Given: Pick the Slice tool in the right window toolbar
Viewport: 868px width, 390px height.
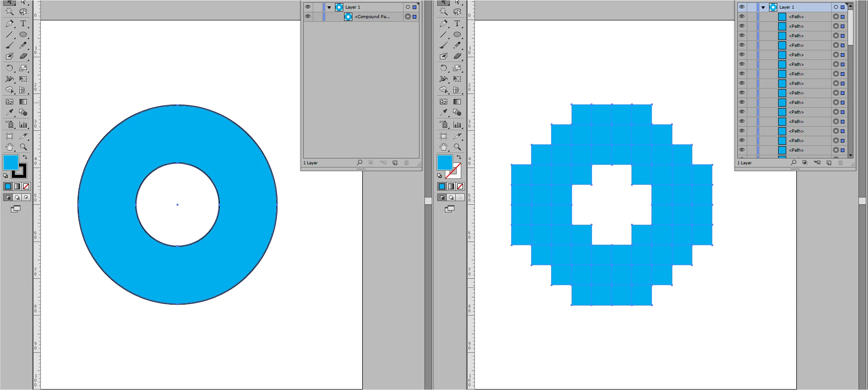Looking at the screenshot, I should (457, 136).
